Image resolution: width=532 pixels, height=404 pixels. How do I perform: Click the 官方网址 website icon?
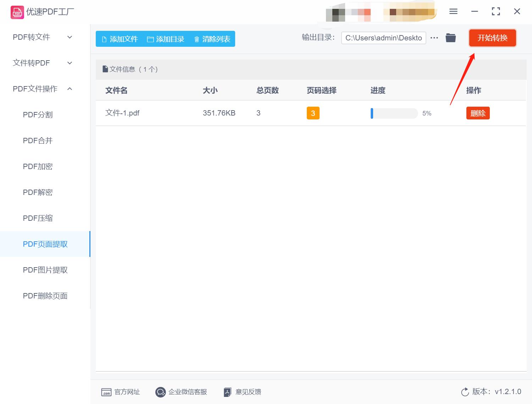pyautogui.click(x=106, y=392)
